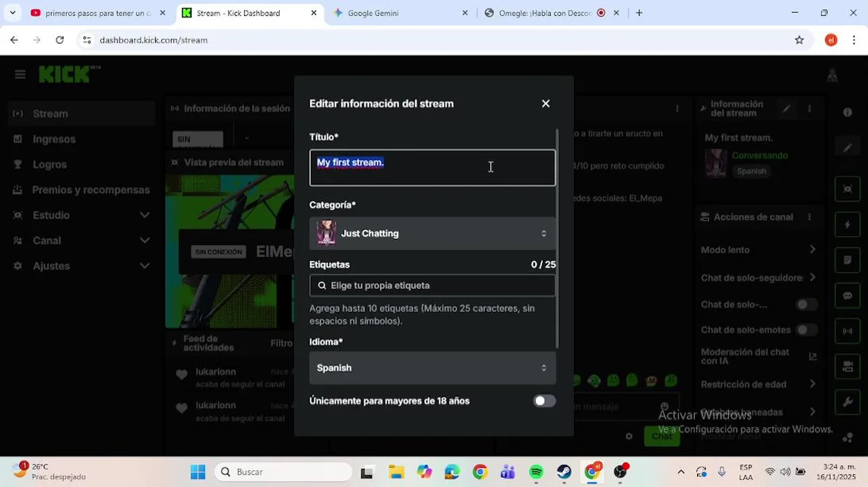Viewport: 868px width, 487px height.
Task: Click the Ajustes gear icon in sidebar
Action: click(18, 266)
